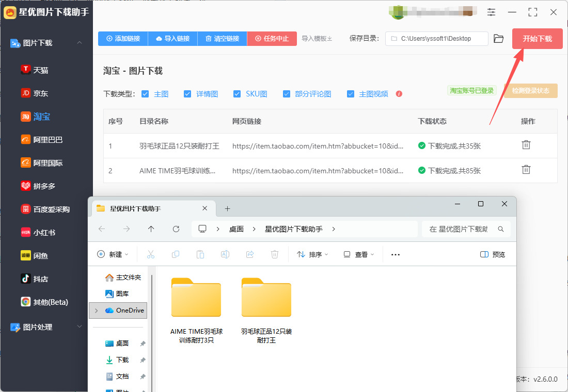Image resolution: width=568 pixels, height=392 pixels.
Task: Collapse the 图片下载 sidebar section
Action: pyautogui.click(x=80, y=43)
